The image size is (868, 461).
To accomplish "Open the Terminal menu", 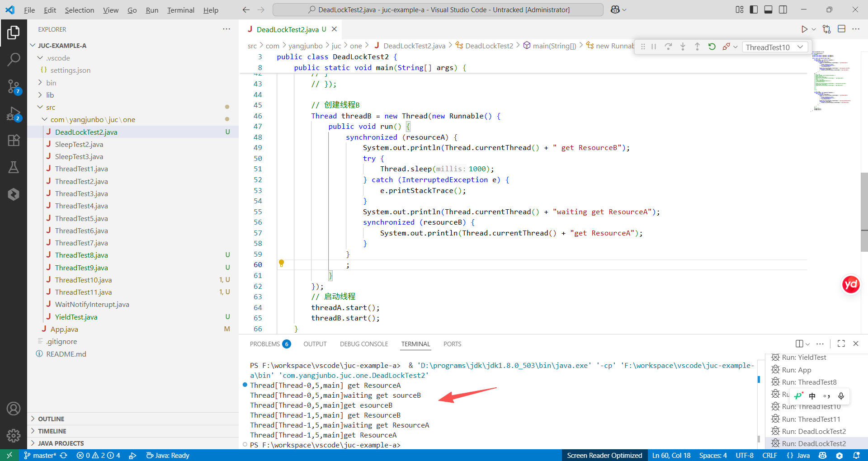I will pos(180,10).
